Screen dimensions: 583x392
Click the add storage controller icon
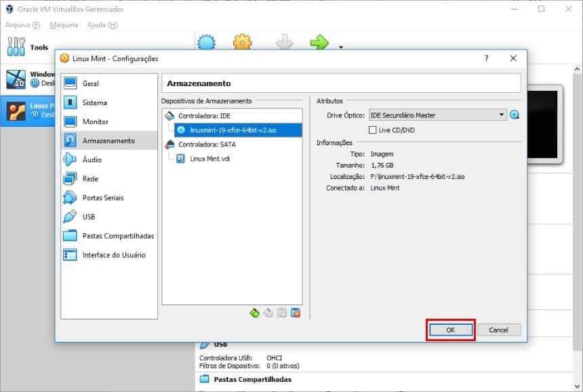point(255,313)
